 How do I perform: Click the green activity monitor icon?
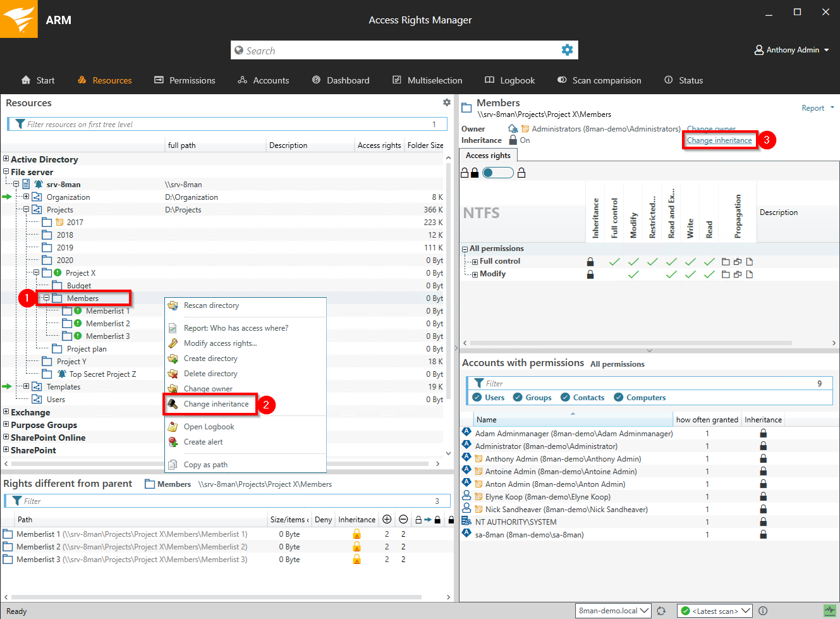pos(830,611)
